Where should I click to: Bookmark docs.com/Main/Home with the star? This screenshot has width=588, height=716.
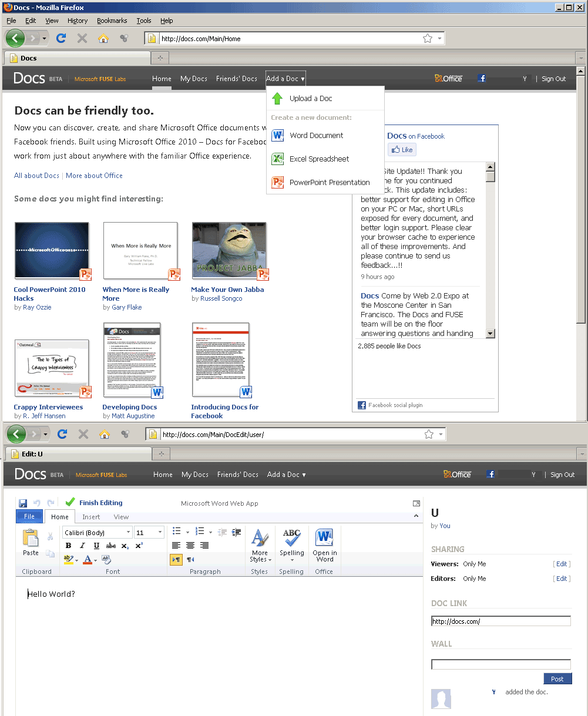pos(428,38)
